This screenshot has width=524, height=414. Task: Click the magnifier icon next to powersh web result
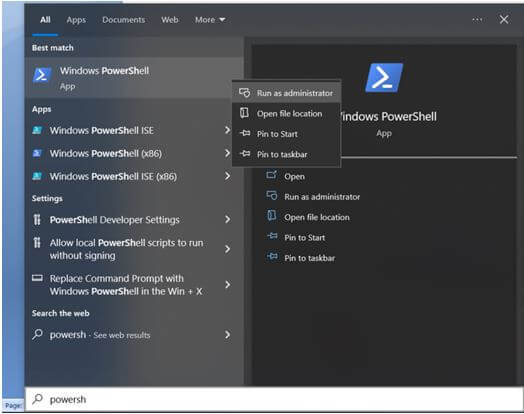(37, 334)
